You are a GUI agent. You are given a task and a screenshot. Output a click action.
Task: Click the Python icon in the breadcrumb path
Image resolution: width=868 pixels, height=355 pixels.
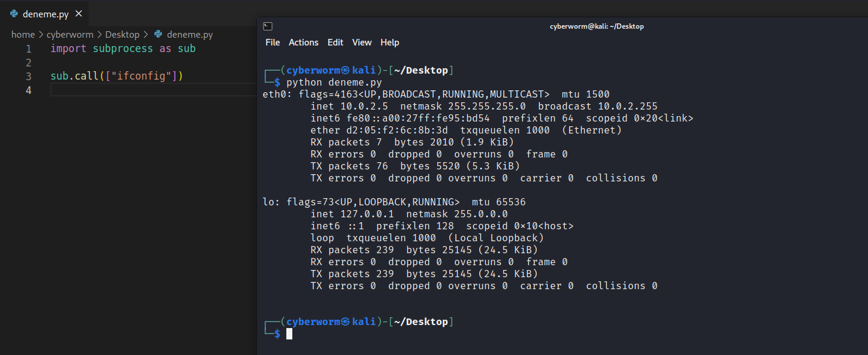tap(158, 35)
